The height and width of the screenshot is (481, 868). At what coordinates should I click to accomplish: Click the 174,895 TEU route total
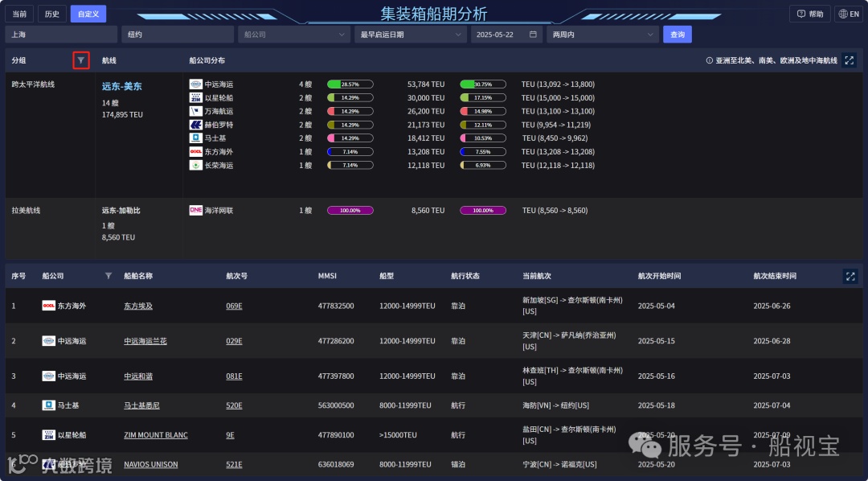[122, 115]
